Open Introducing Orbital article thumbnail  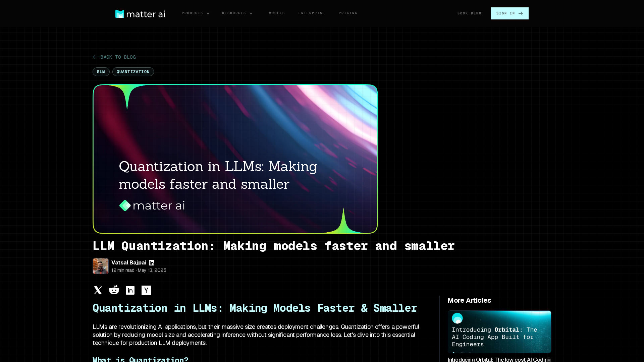[499, 331]
